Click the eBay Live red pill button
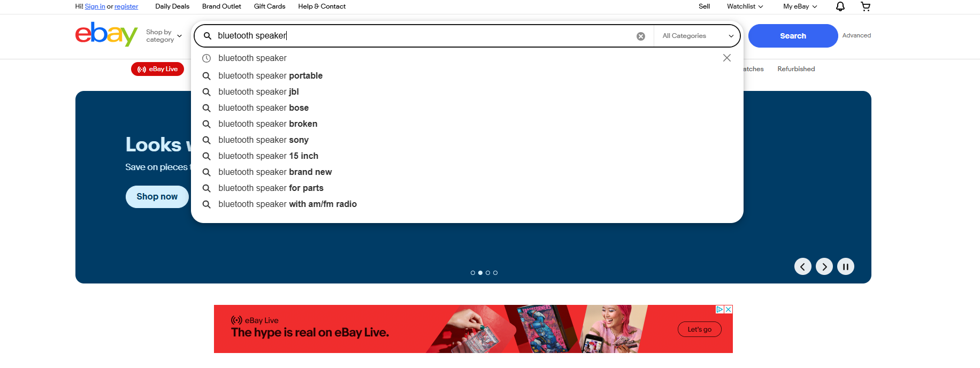 [x=157, y=69]
